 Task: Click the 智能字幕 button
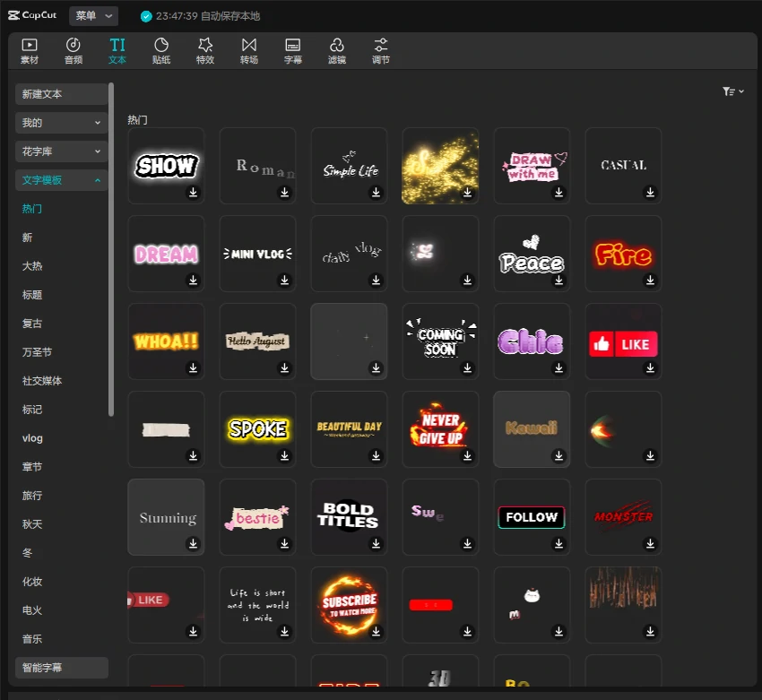61,668
